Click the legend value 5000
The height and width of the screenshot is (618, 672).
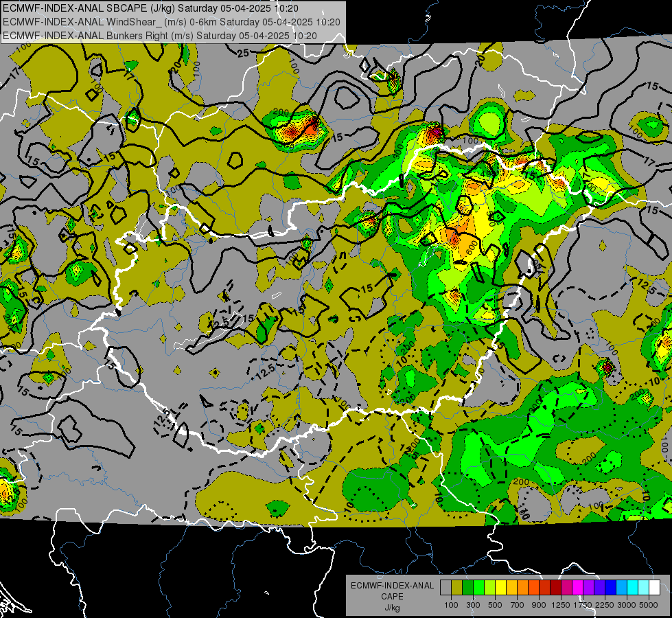pyautogui.click(x=649, y=605)
